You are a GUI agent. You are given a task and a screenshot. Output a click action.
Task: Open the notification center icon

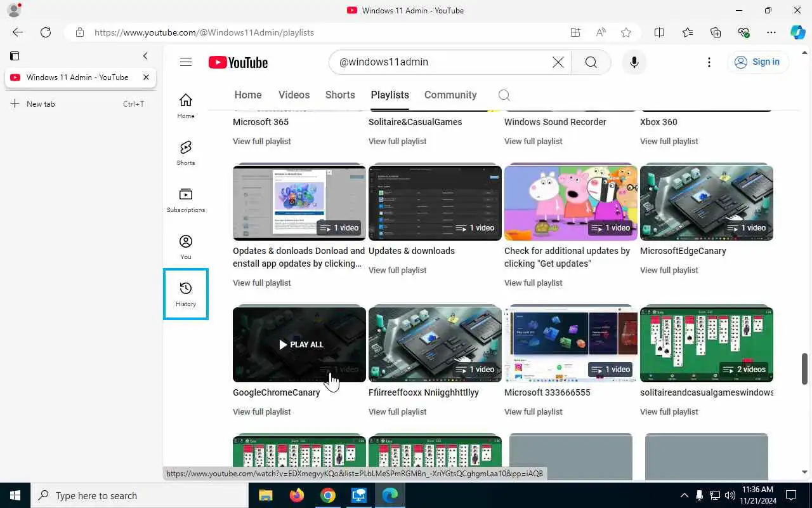(x=791, y=495)
